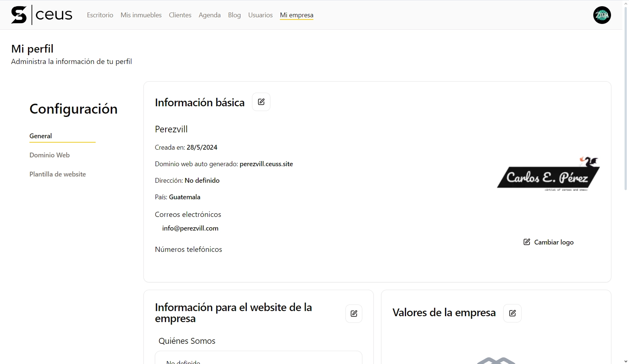Open Plantilla de website settings
629x364 pixels.
[58, 174]
